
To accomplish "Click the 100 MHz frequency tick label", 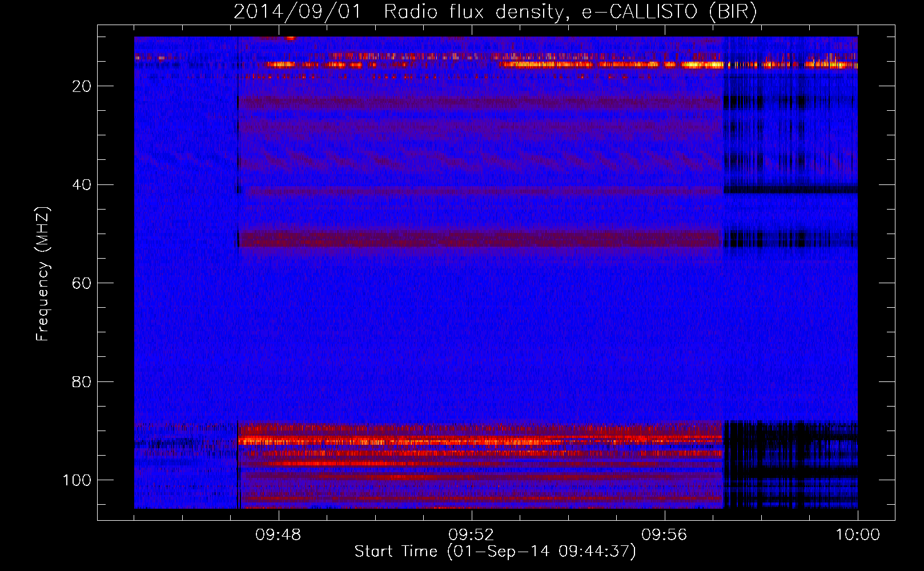I will (77, 480).
